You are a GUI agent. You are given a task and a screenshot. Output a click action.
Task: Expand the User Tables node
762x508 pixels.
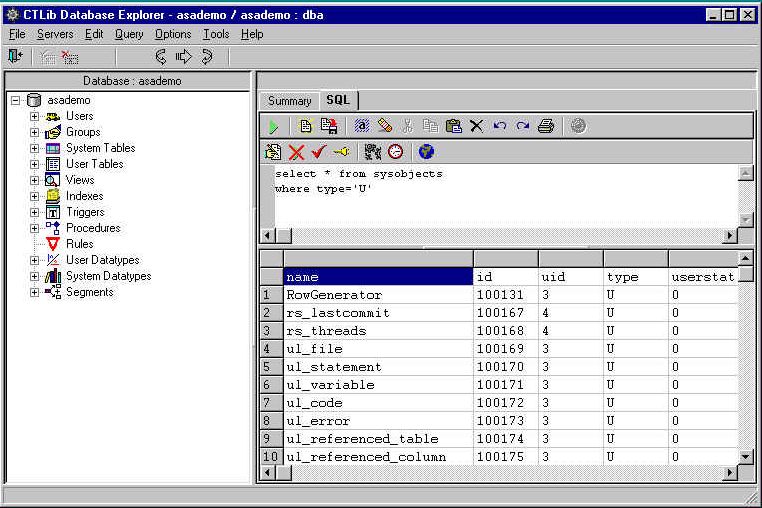coord(34,165)
